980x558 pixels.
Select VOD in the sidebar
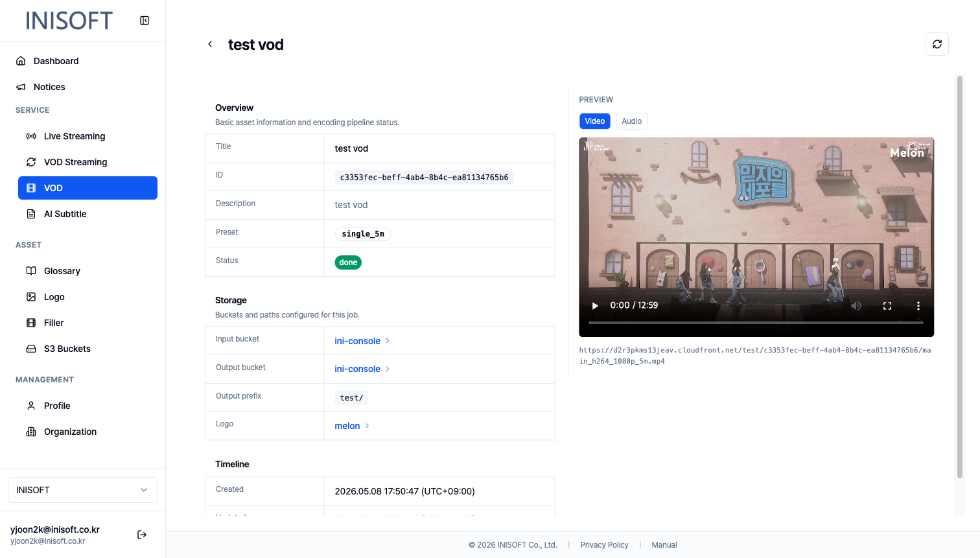(87, 188)
